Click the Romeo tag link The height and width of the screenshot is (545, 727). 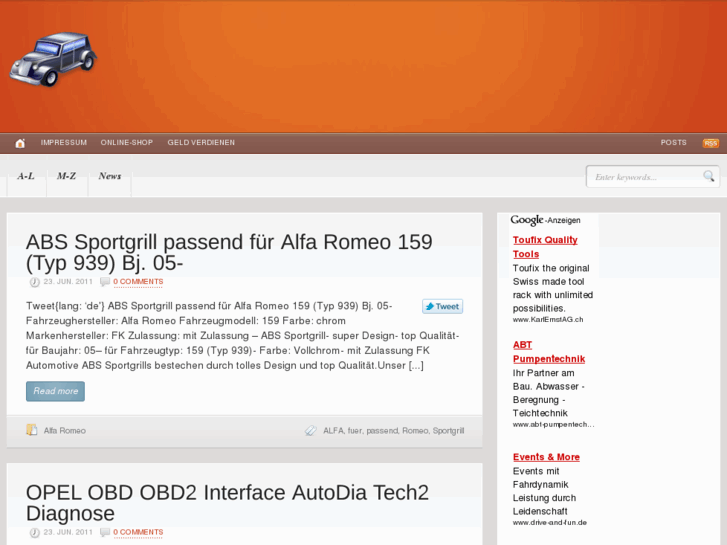[x=415, y=430]
